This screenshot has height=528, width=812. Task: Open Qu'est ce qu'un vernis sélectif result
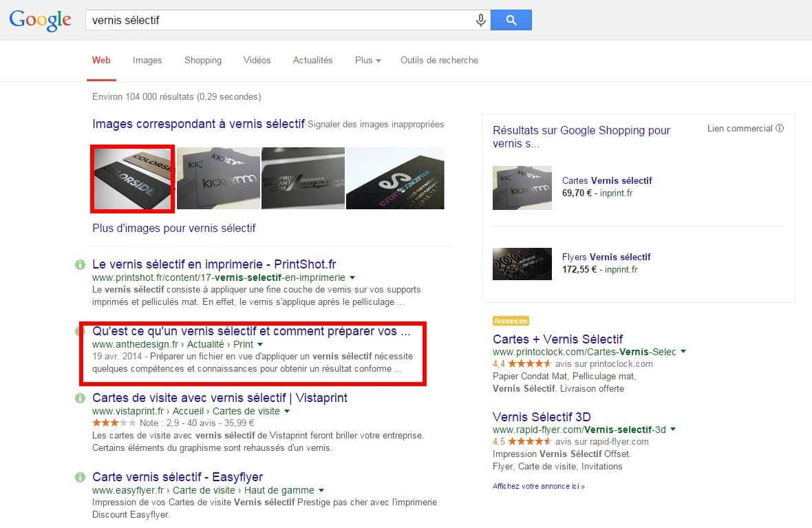coord(251,331)
